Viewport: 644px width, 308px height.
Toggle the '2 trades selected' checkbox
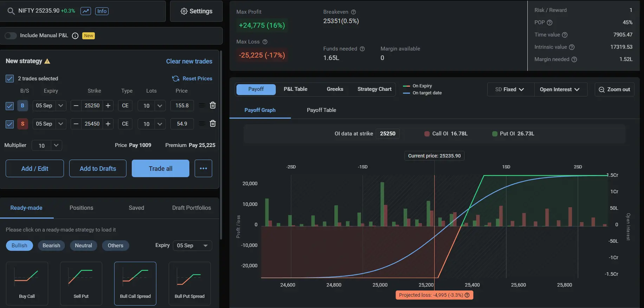click(x=10, y=79)
